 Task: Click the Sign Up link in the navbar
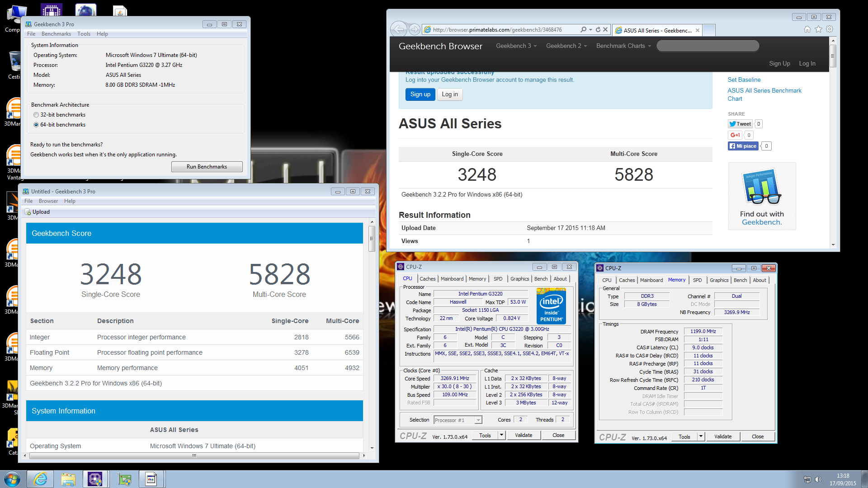779,64
